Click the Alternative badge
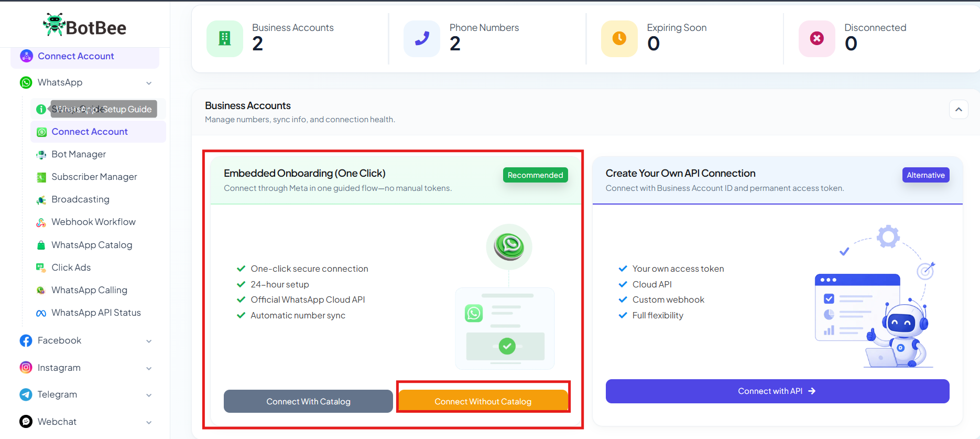Image resolution: width=980 pixels, height=439 pixels. pyautogui.click(x=925, y=175)
